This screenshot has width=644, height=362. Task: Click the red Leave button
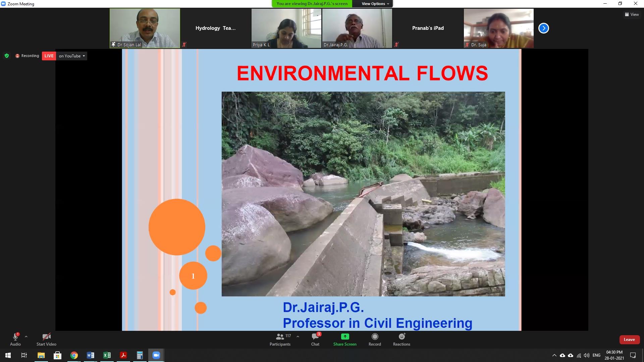(629, 340)
